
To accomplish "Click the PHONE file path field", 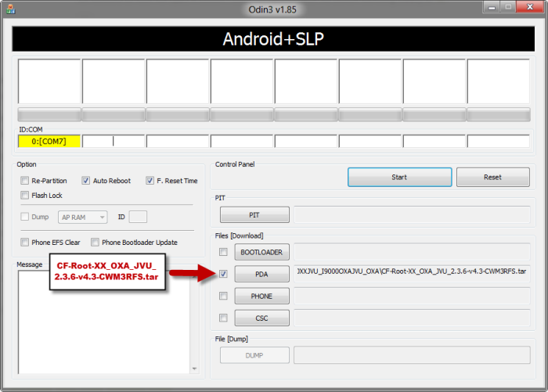I will [412, 296].
